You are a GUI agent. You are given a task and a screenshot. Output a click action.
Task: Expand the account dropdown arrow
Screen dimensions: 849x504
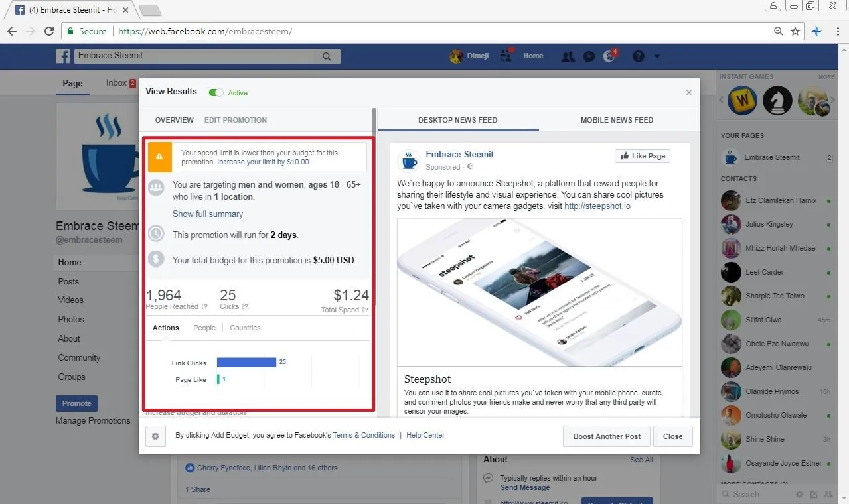coord(657,56)
